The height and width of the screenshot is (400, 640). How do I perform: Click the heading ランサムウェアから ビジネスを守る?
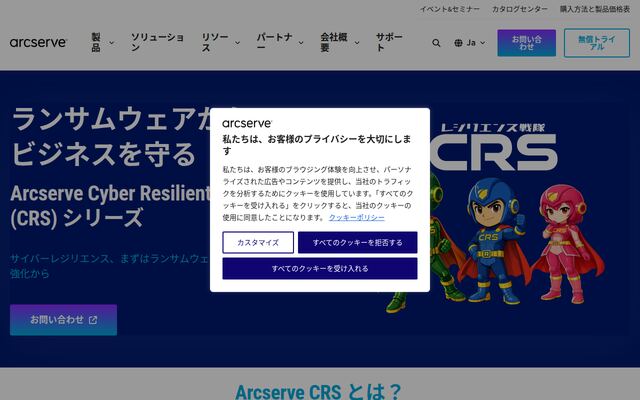click(110, 136)
